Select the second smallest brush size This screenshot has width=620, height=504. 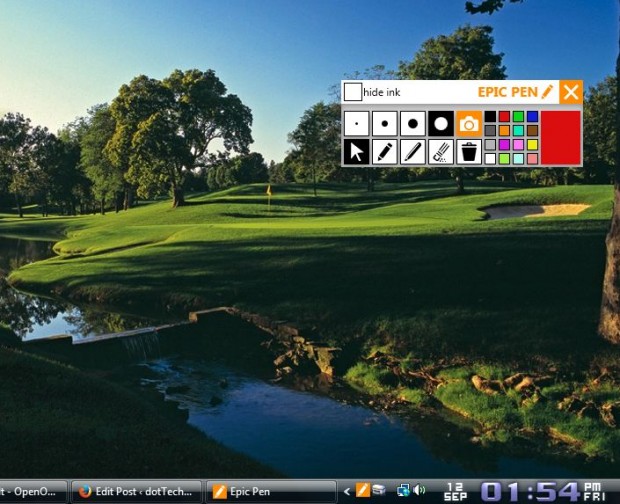(384, 124)
